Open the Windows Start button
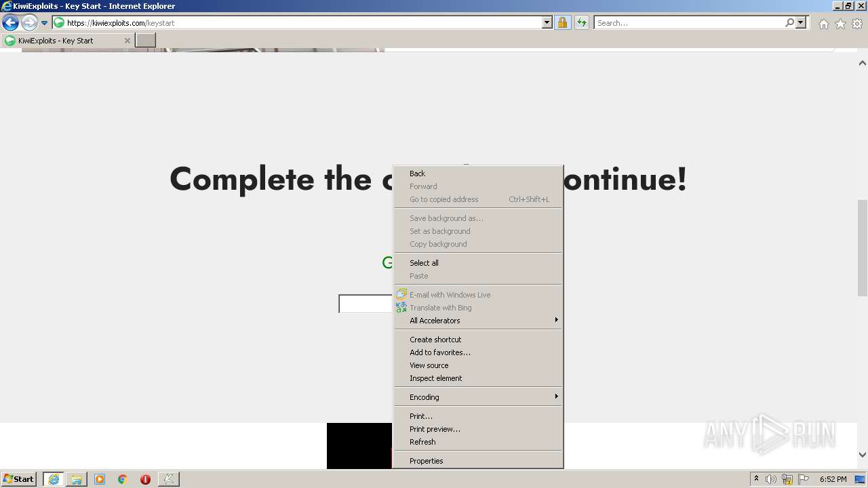The width and height of the screenshot is (868, 488). 19,479
